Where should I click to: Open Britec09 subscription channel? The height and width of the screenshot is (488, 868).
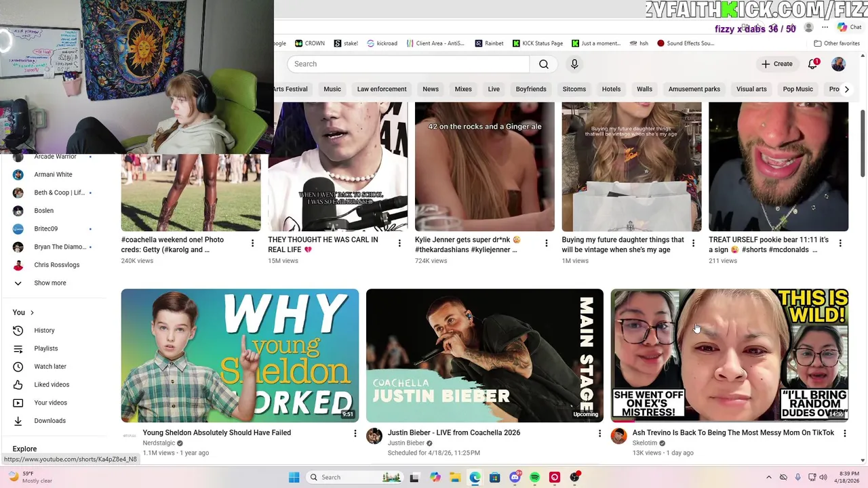46,228
